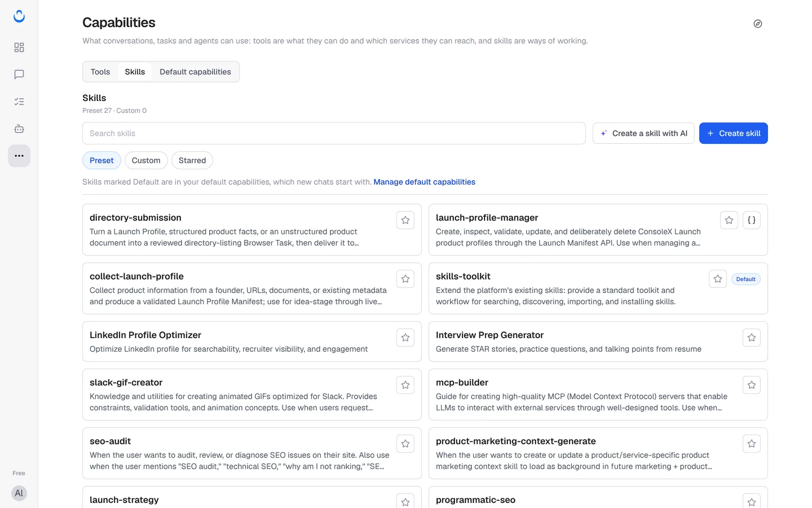Click the app logo in the sidebar

[x=19, y=16]
